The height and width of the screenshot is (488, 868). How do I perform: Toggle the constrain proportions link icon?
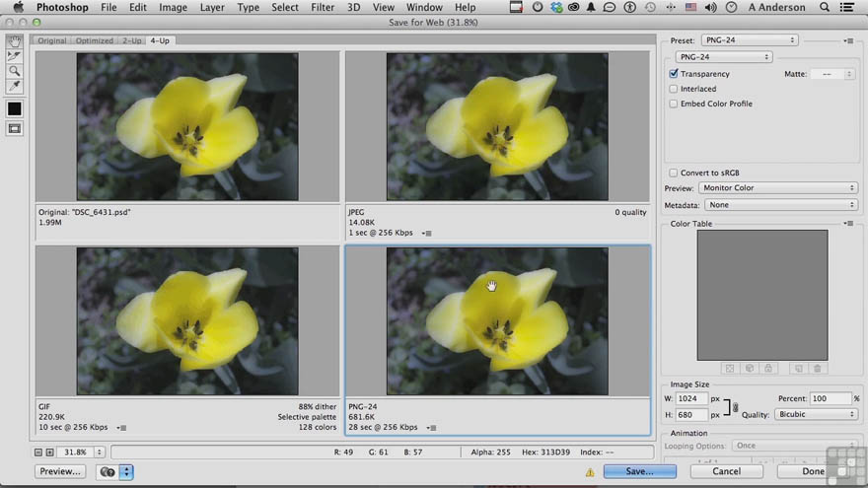click(x=735, y=408)
